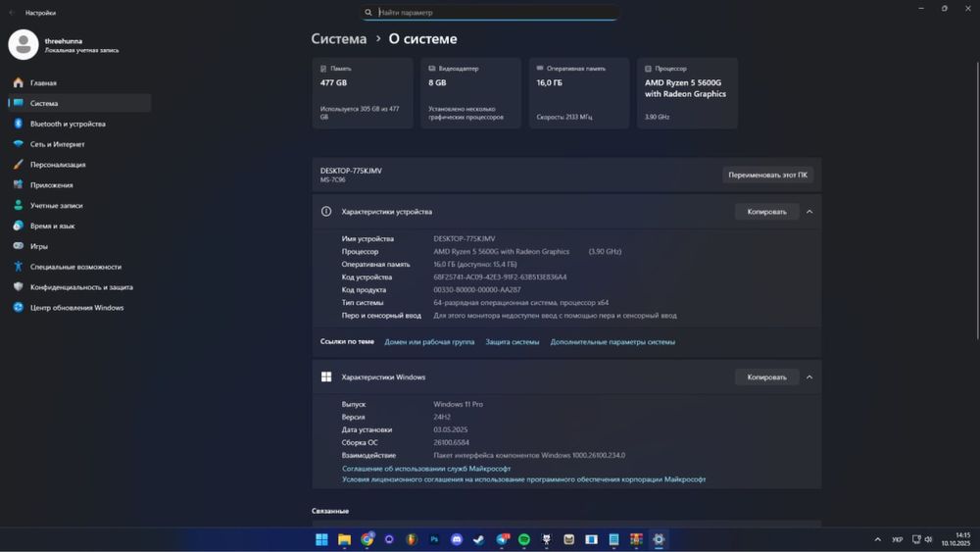Open File Explorer from taskbar

click(344, 539)
